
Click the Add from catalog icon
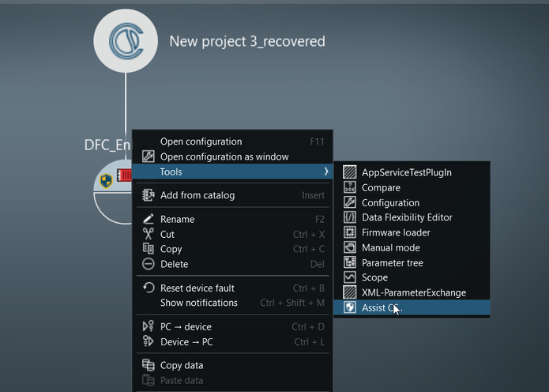(147, 195)
